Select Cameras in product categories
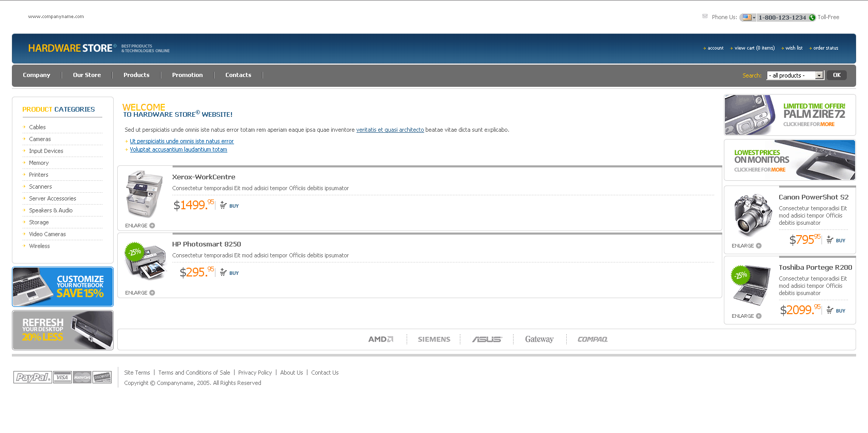 tap(40, 139)
